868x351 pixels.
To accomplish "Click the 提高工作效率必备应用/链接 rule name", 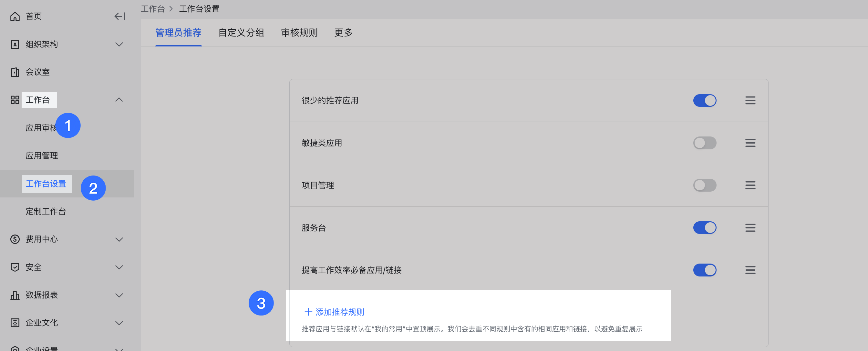I will 351,270.
